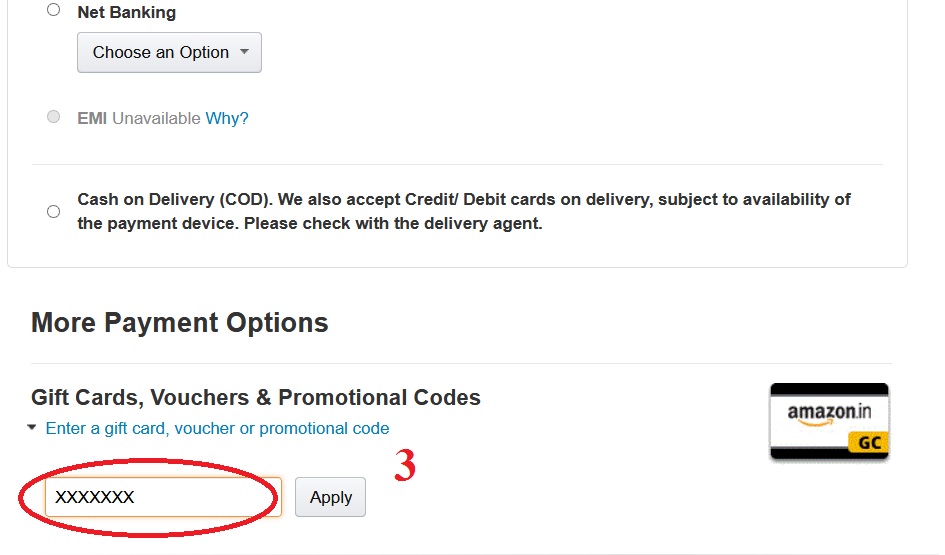Viewport: 945px width, 555px height.
Task: Select the Cash on Delivery radio button
Action: tap(53, 211)
